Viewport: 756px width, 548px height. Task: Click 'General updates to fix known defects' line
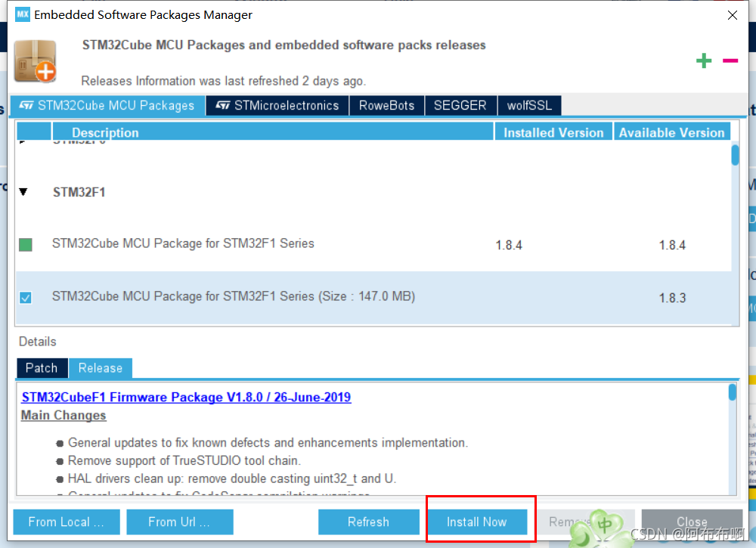(268, 442)
